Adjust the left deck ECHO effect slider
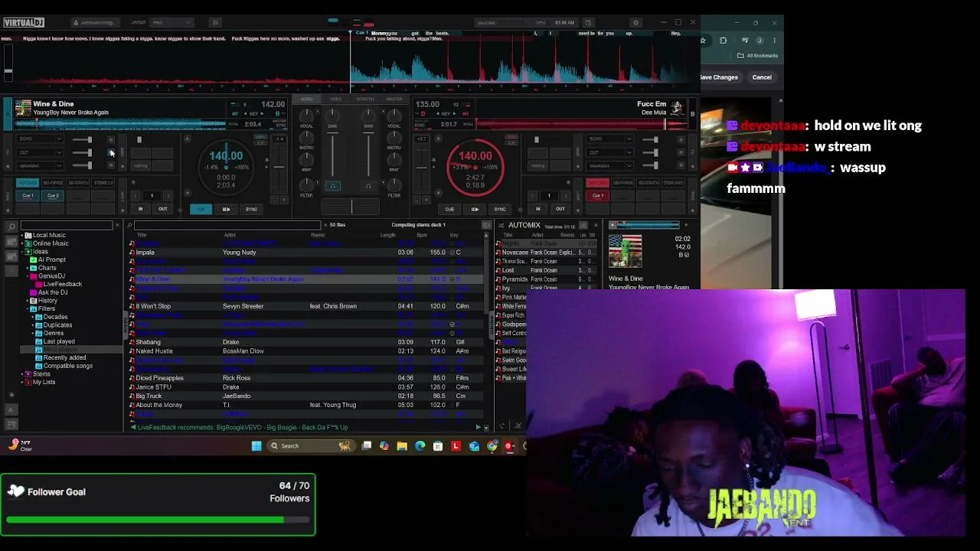Image resolution: width=980 pixels, height=551 pixels. click(82, 139)
